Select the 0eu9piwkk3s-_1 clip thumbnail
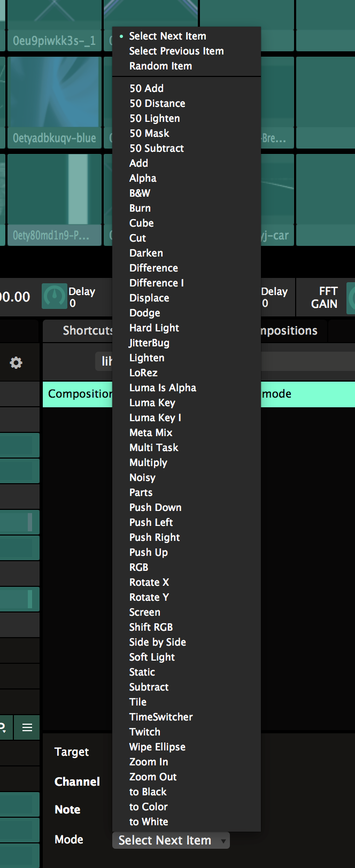This screenshot has width=355, height=868. point(53,21)
